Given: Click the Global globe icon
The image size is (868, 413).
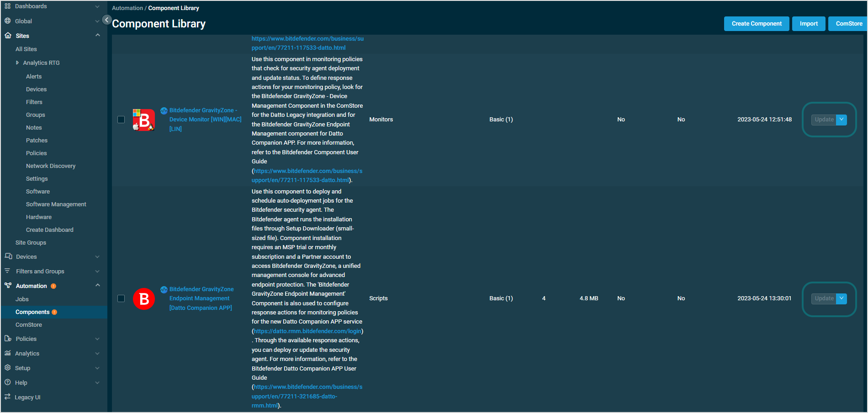Looking at the screenshot, I should click(x=7, y=21).
